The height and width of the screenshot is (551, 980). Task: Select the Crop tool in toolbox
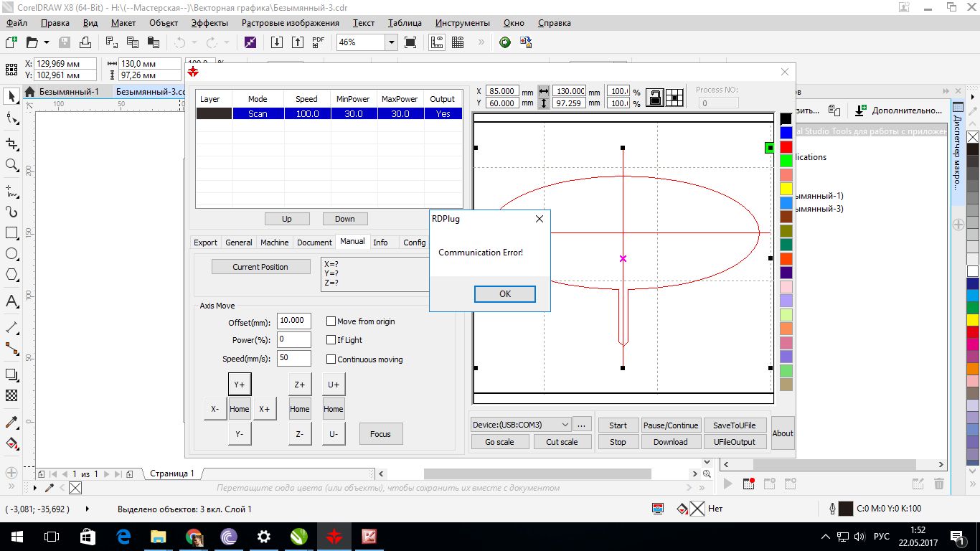(11, 143)
